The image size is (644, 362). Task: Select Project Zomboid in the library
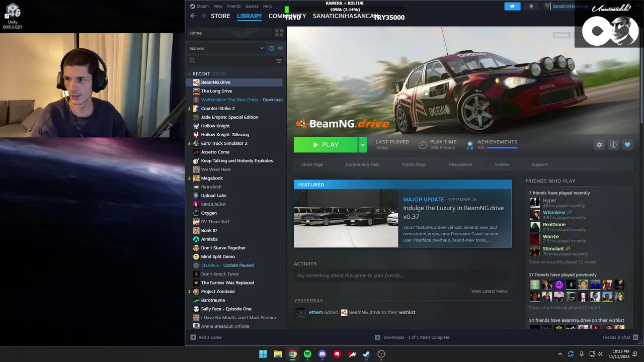pyautogui.click(x=234, y=292)
